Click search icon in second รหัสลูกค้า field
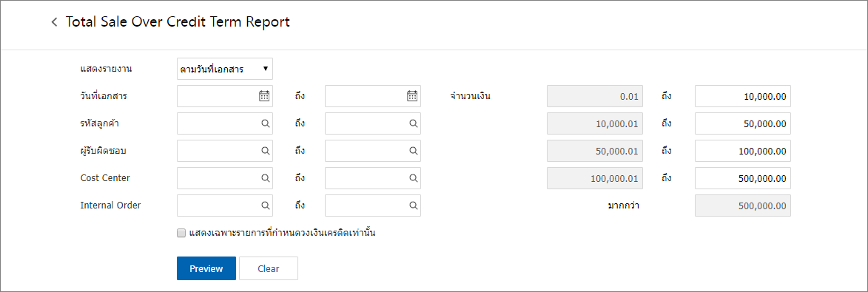This screenshot has width=868, height=292. click(x=413, y=123)
